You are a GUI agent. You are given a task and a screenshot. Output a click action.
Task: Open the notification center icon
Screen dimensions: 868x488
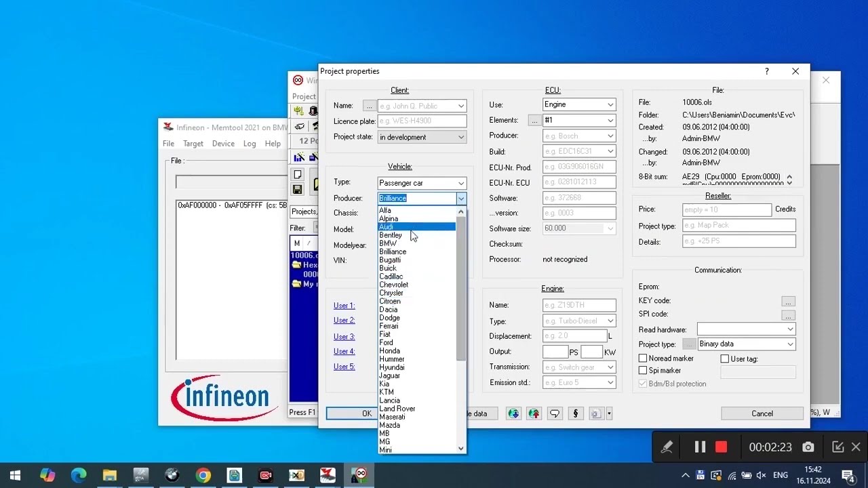pyautogui.click(x=848, y=475)
